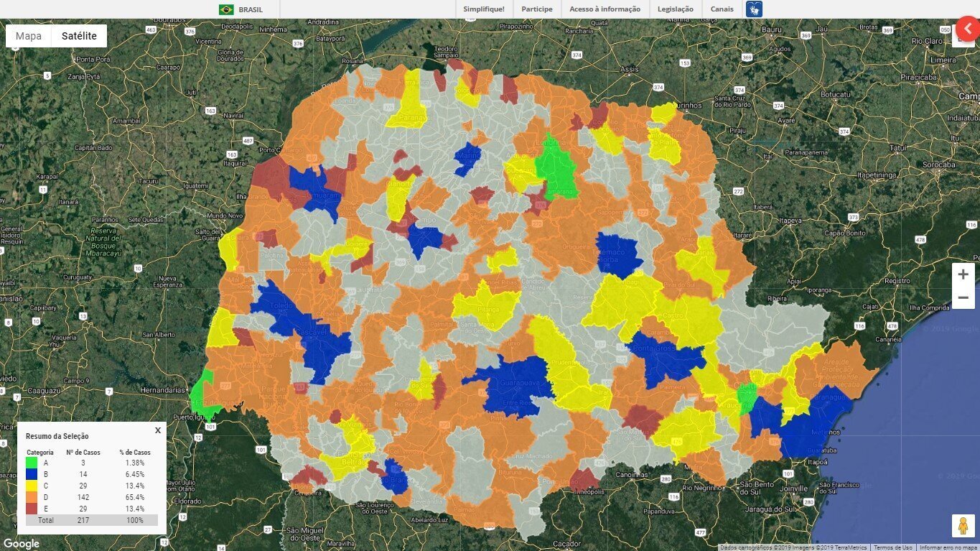Click the Resumo da Seleção title

[57, 436]
